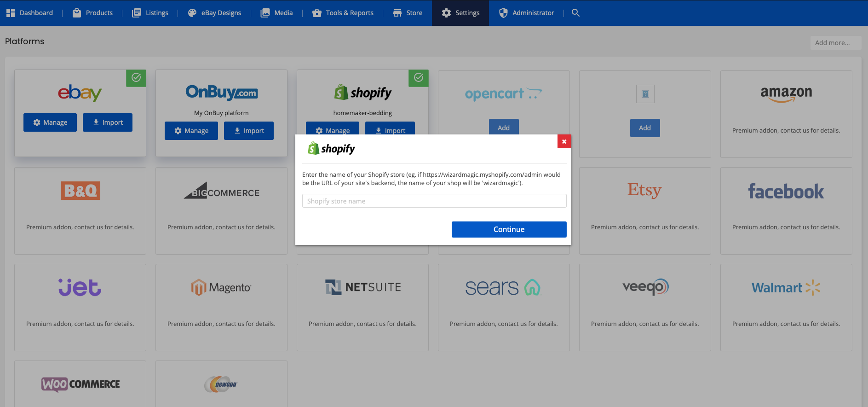Click the Media image icon

click(x=265, y=13)
